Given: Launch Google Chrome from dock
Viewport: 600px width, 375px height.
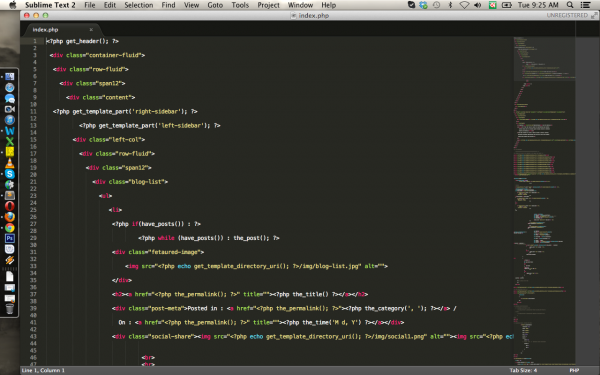Looking at the screenshot, I should tap(10, 228).
